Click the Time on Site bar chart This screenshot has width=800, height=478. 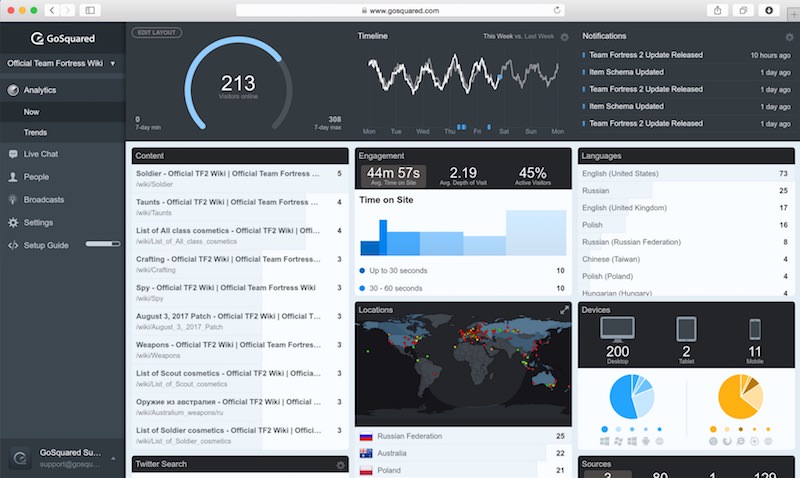tap(463, 233)
